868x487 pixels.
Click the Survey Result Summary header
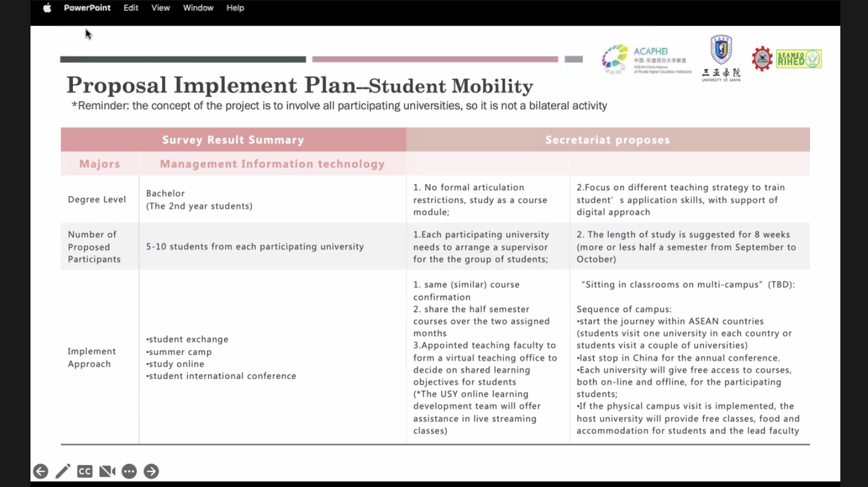[x=233, y=140]
